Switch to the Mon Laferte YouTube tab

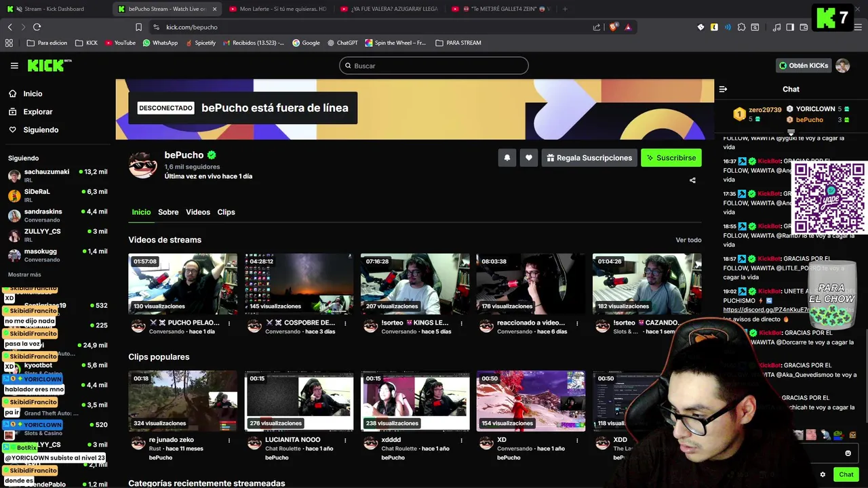278,9
